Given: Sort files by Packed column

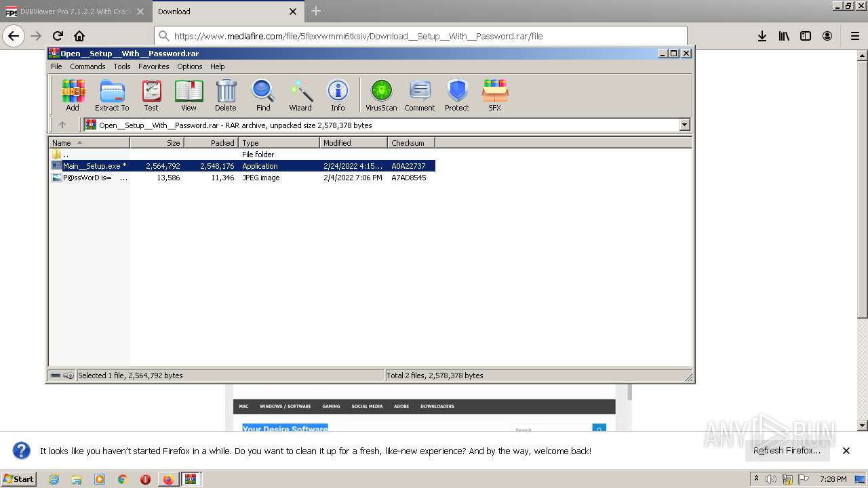Looking at the screenshot, I should 211,142.
